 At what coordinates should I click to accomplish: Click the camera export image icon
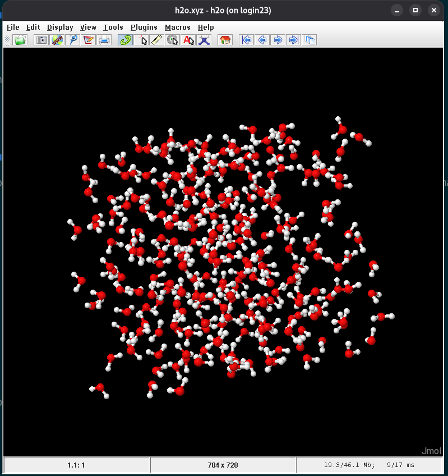41,40
